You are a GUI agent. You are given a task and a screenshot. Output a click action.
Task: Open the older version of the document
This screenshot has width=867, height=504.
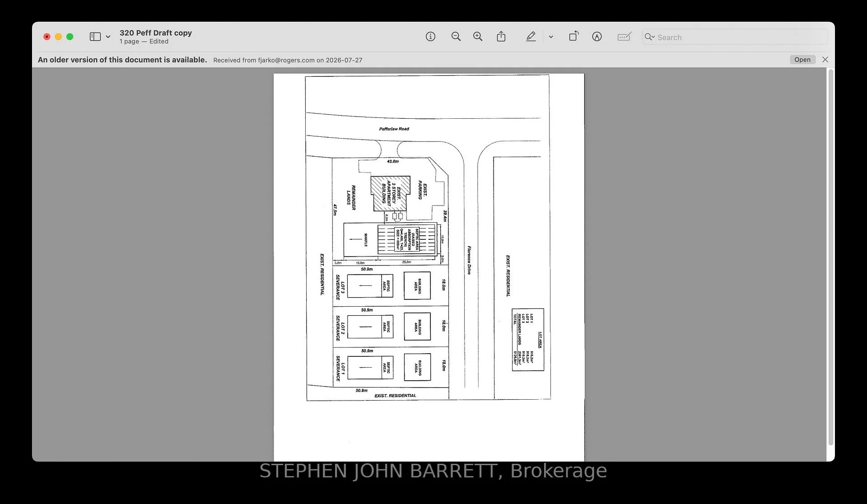(802, 60)
